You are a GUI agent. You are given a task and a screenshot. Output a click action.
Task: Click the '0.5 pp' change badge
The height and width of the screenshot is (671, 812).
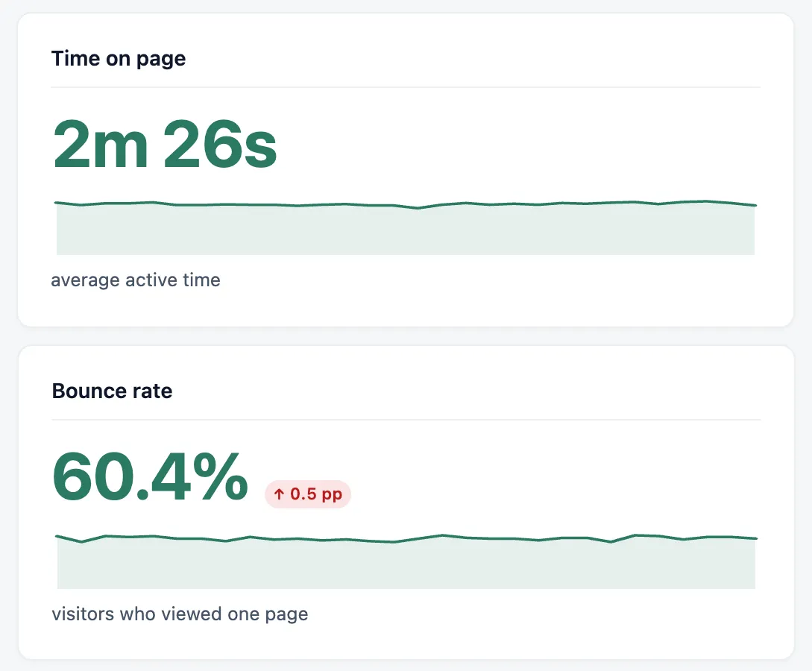308,494
